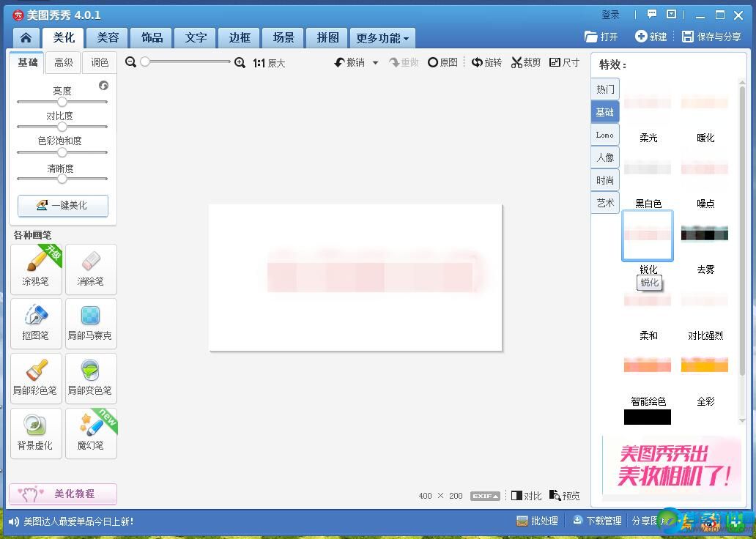Open the 旋转 rotate tool

[486, 62]
